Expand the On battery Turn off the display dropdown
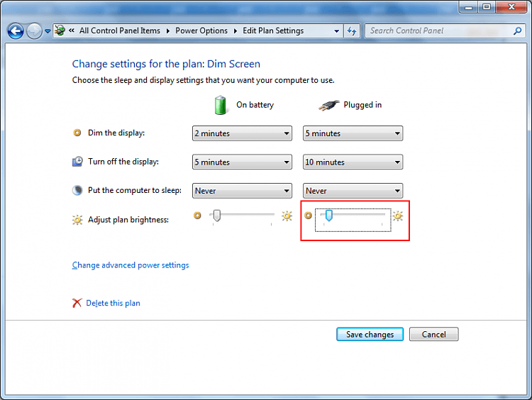This screenshot has width=532, height=400. tap(242, 162)
